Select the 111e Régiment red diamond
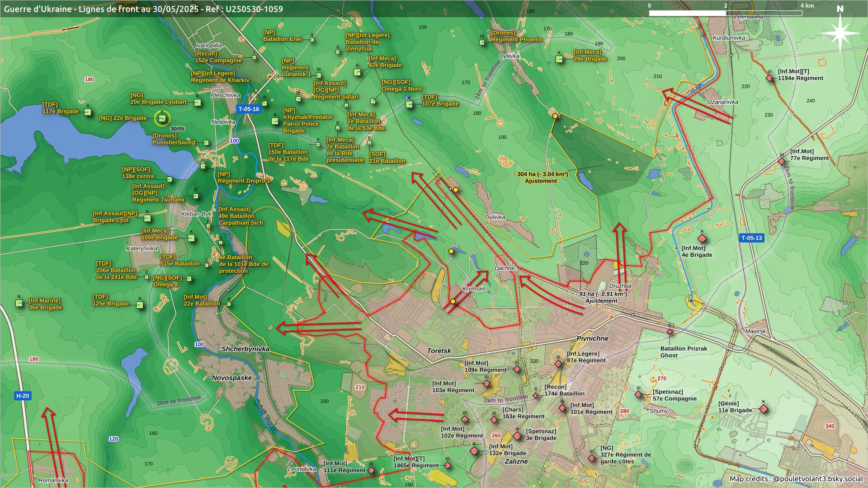The image size is (868, 488). tap(371, 470)
